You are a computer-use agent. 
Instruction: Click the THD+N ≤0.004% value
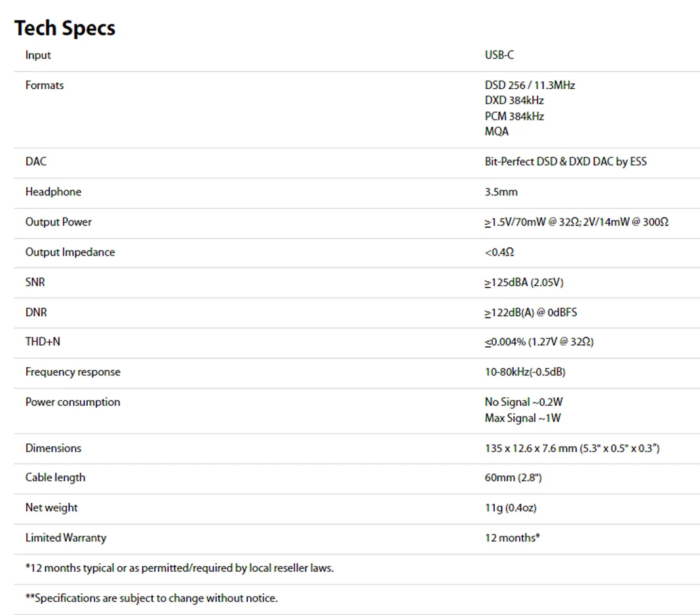pyautogui.click(x=539, y=342)
